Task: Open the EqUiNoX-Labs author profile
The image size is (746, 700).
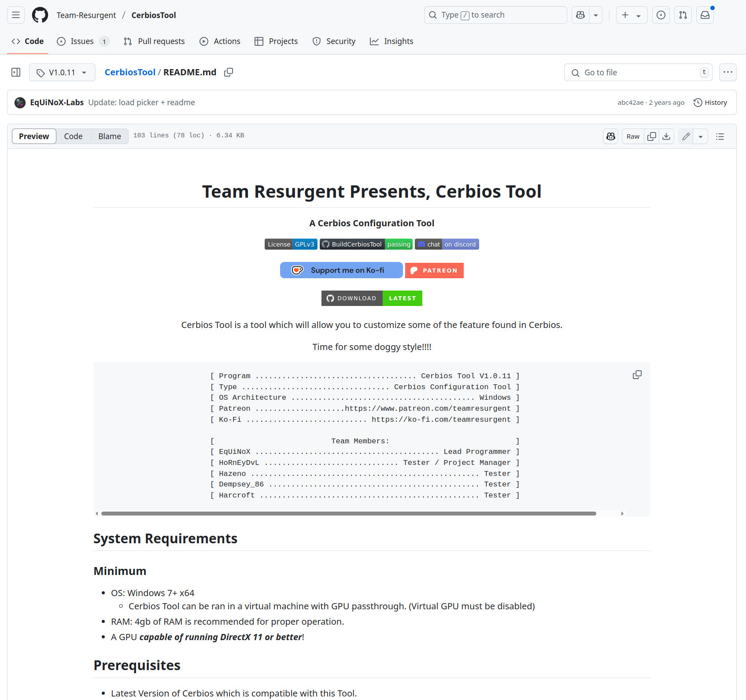Action: click(x=57, y=103)
